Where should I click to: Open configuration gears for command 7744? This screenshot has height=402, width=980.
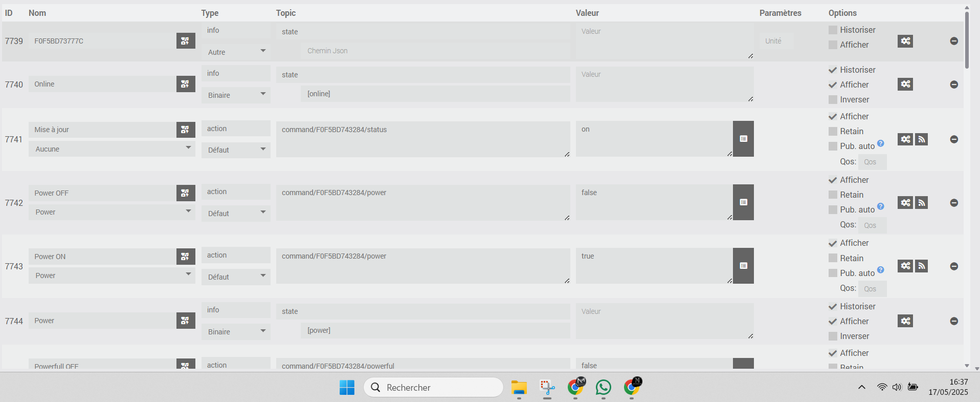[905, 321]
